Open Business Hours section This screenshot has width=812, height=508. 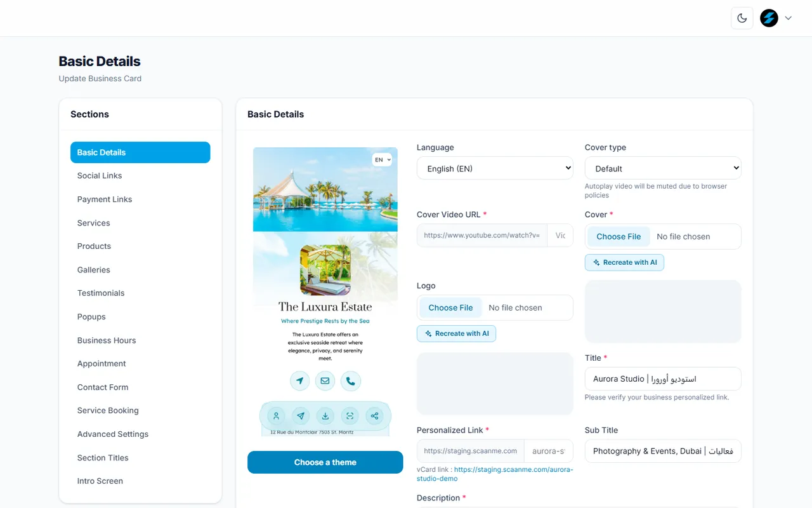[140, 340]
